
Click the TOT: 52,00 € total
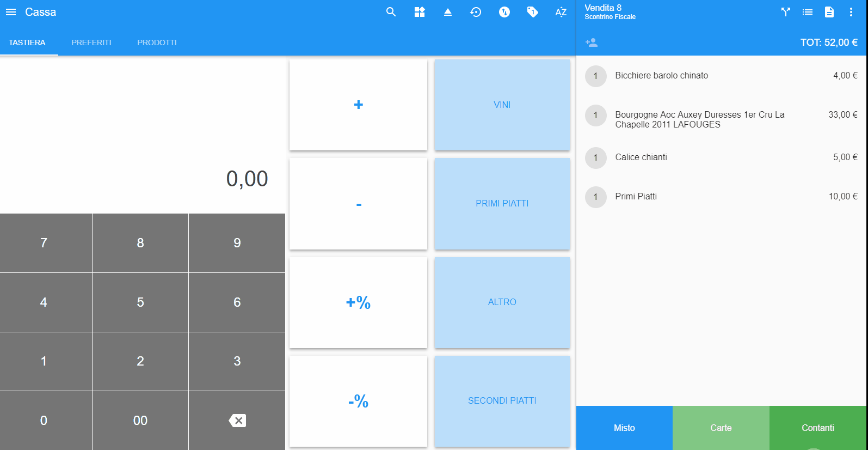(x=829, y=42)
